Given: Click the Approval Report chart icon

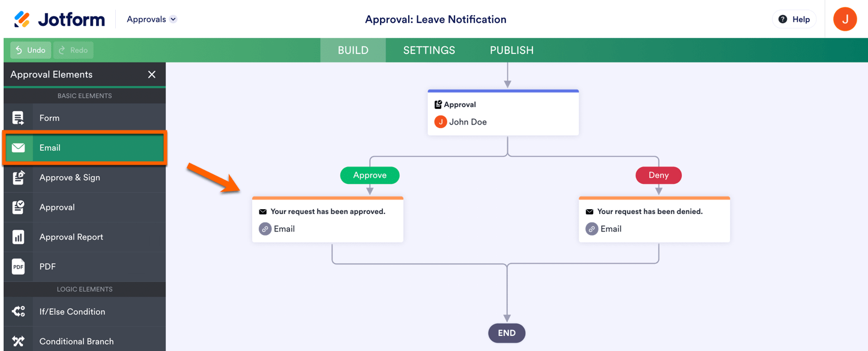Looking at the screenshot, I should pyautogui.click(x=19, y=237).
